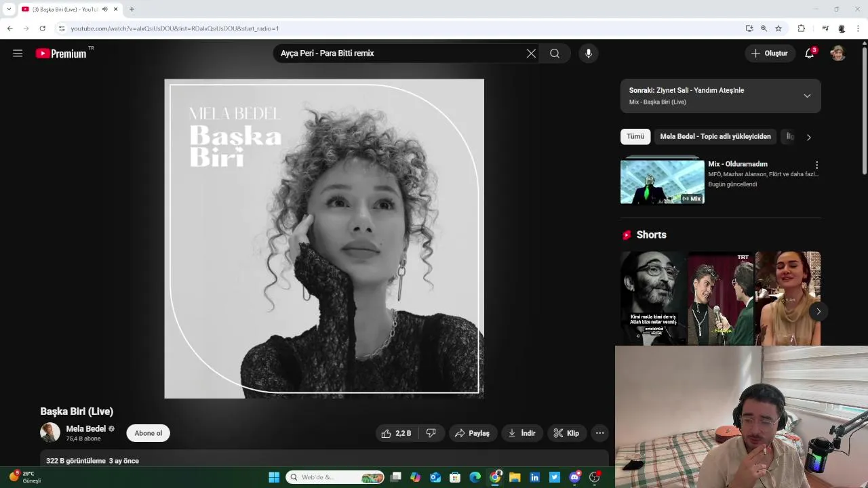Start voice search with the microphone
This screenshot has height=488, width=868.
coord(588,54)
